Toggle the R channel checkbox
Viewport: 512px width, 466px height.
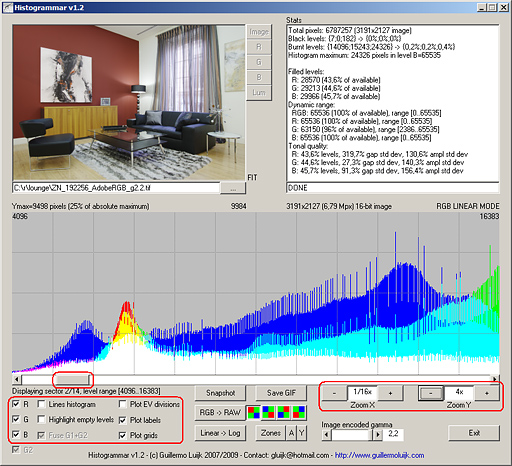tap(16, 404)
